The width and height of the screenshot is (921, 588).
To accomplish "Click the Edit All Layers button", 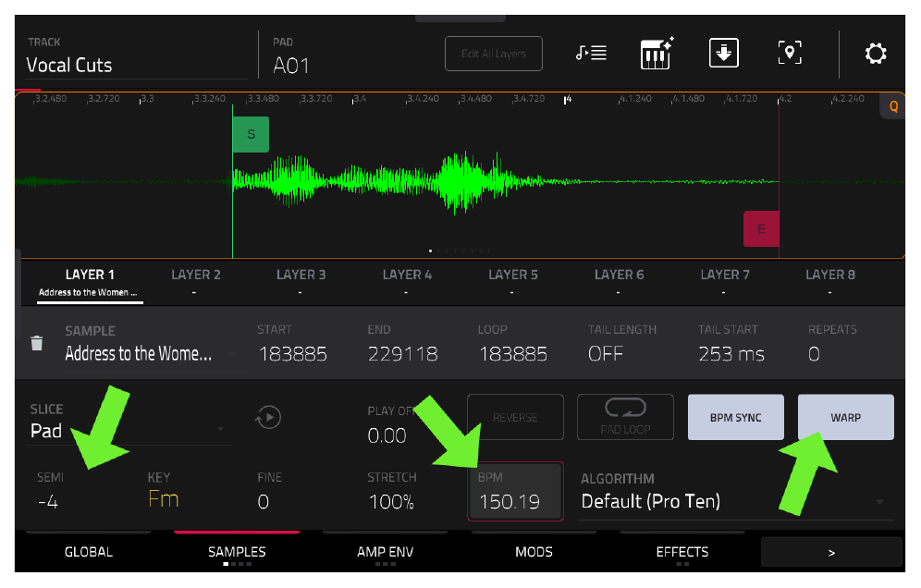I will (494, 54).
